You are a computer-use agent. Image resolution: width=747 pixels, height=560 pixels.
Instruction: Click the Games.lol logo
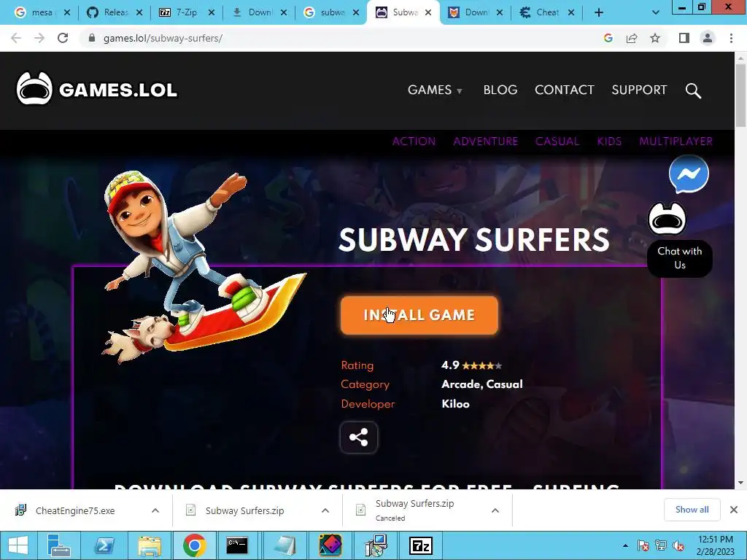pyautogui.click(x=97, y=89)
